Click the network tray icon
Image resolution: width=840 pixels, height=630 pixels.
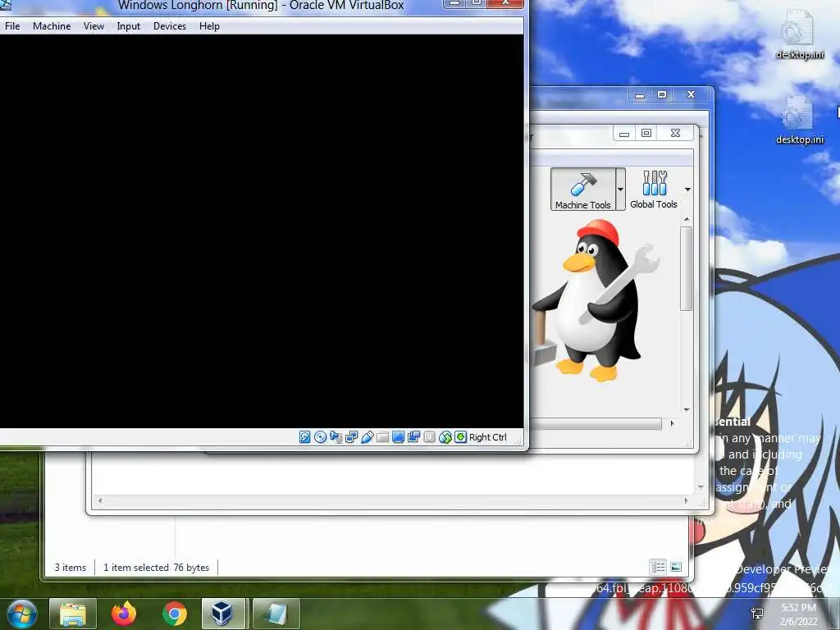tap(757, 614)
